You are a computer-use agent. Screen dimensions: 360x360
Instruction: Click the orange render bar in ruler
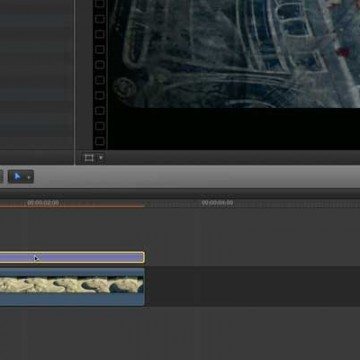pos(72,206)
